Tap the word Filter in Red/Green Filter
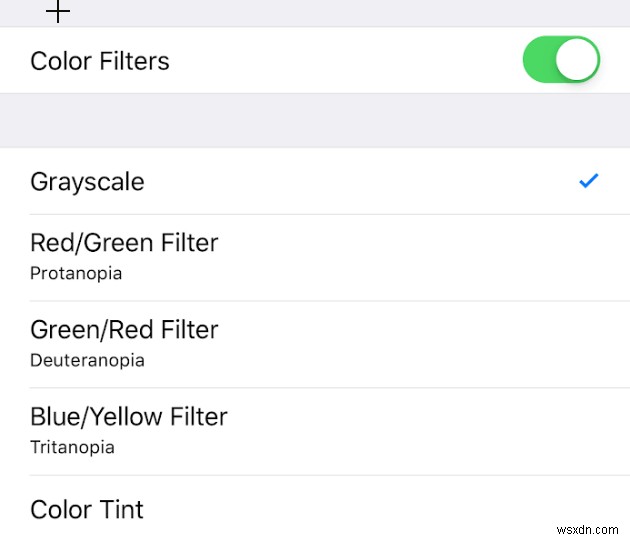Viewport: 630px width, 540px height. point(187,243)
